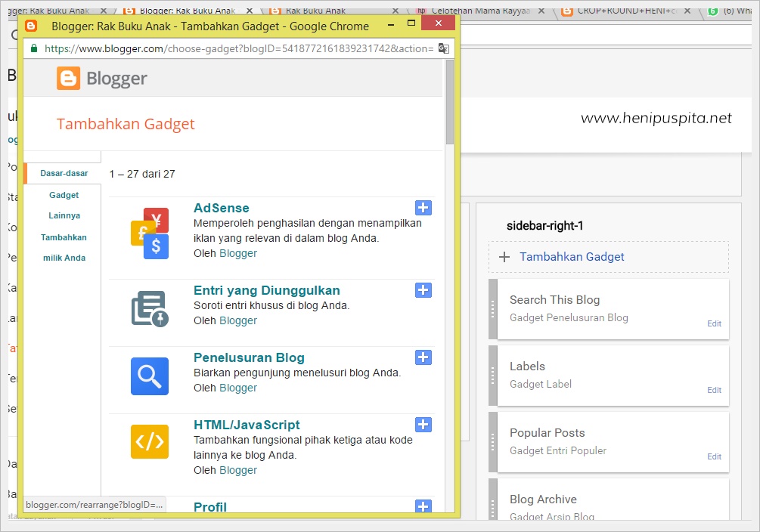Add HTML/JavaScript gadget plus button

tap(423, 425)
